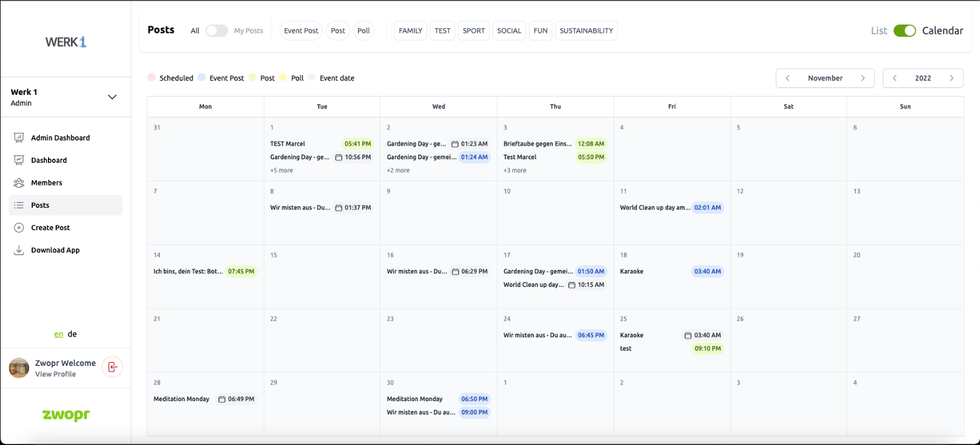This screenshot has height=445, width=980.
Task: Filter by Post type chip
Action: coord(338,30)
